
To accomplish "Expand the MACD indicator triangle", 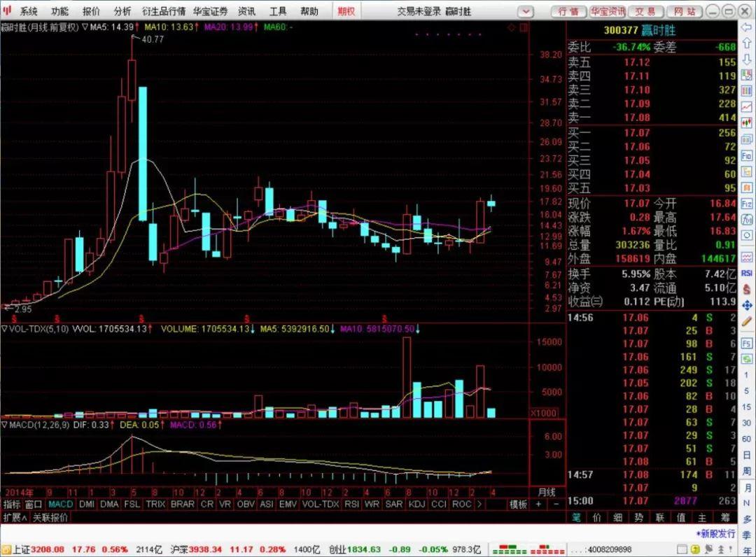I will click(4, 425).
